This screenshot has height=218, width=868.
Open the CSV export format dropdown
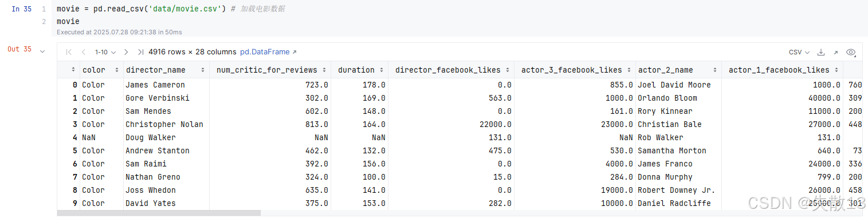799,52
